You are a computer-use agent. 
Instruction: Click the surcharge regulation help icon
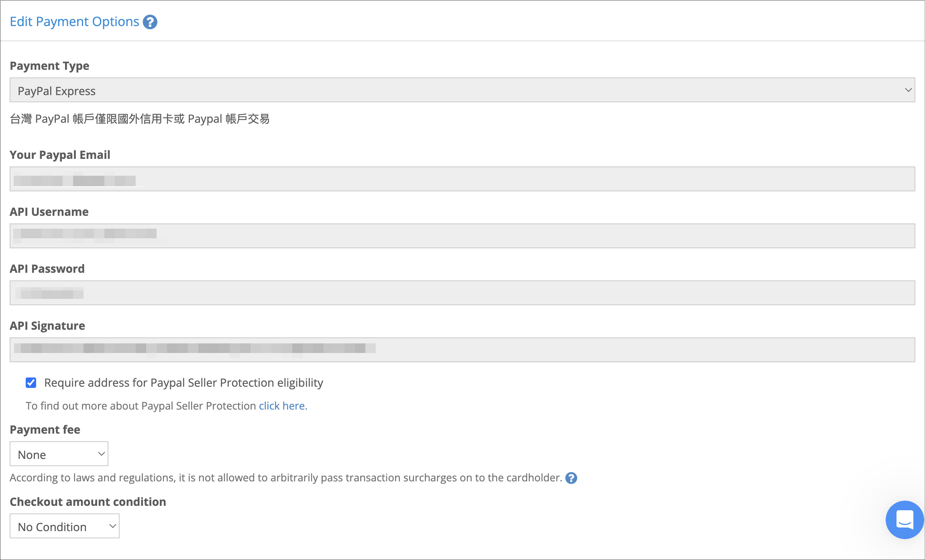571,478
